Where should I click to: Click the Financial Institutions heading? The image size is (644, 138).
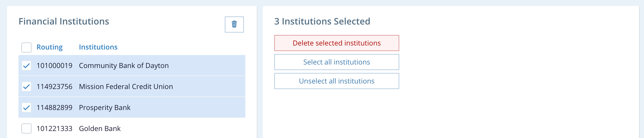[x=64, y=21]
